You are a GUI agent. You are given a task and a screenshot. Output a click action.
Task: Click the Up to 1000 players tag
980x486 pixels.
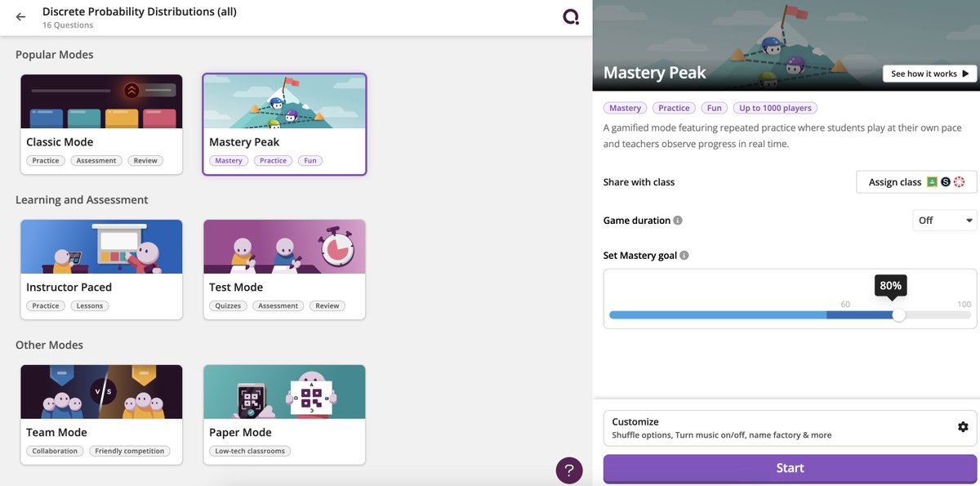775,108
